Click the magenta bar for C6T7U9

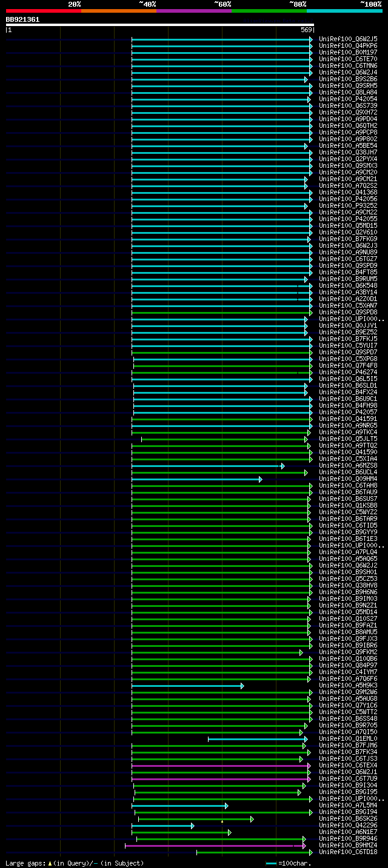point(221,779)
